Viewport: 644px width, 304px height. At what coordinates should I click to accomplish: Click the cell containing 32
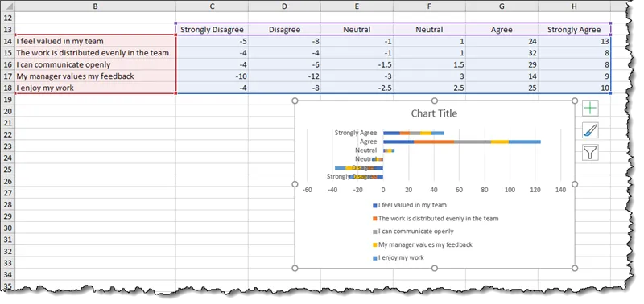coord(502,53)
